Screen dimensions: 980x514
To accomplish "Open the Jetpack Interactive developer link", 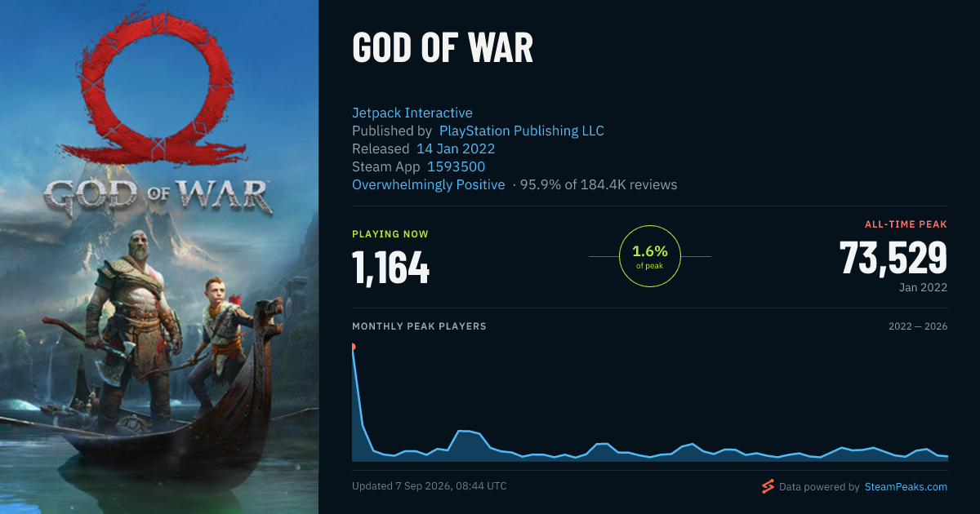I will 412,113.
